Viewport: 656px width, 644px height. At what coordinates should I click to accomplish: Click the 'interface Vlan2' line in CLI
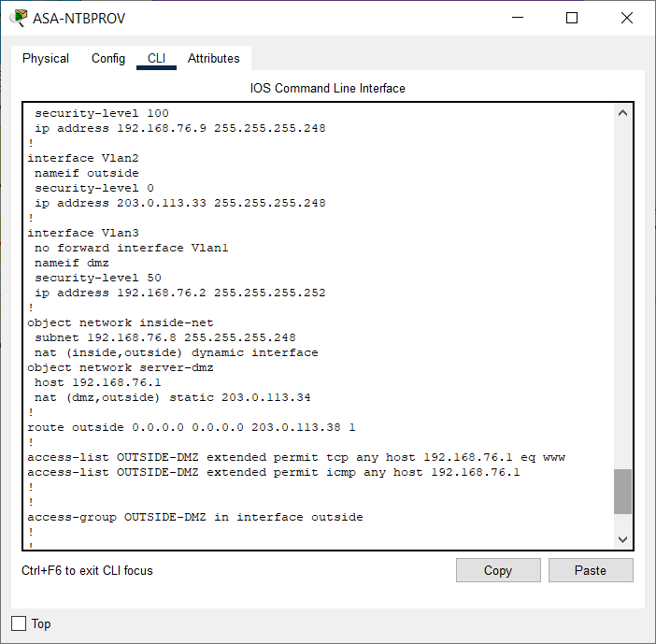[83, 158]
